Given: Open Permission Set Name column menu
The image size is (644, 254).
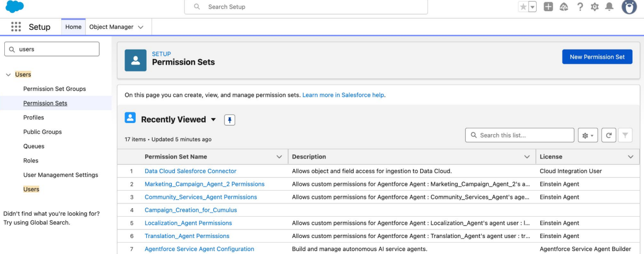Looking at the screenshot, I should 279,157.
